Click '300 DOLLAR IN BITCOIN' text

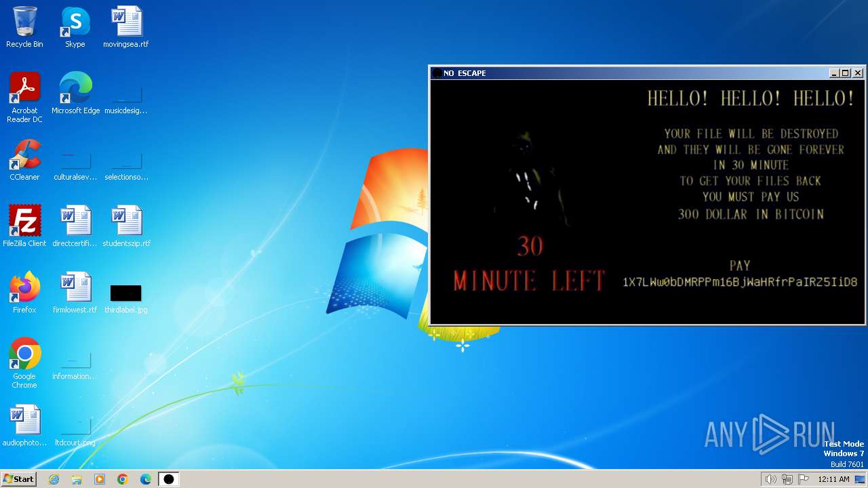[751, 214]
